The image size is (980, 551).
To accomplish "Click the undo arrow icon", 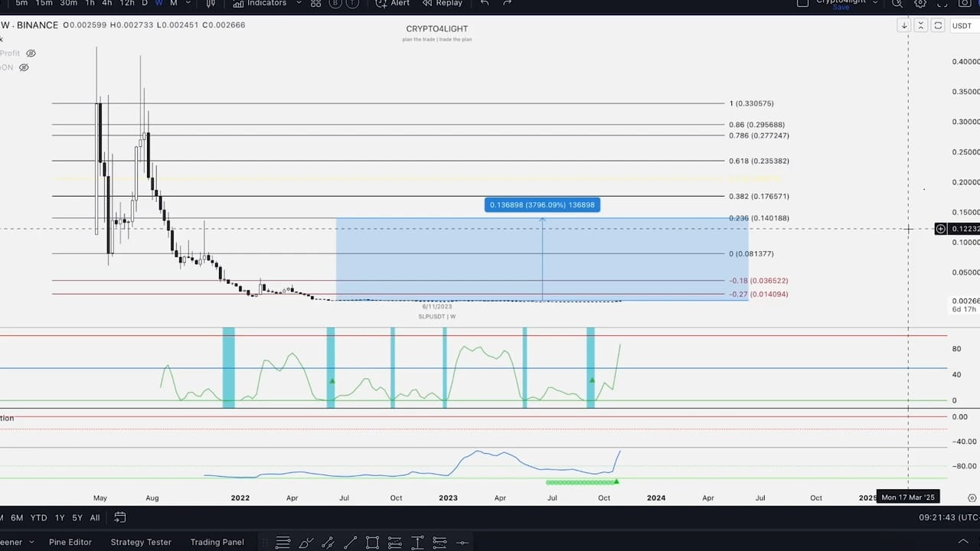I will 485,4.
